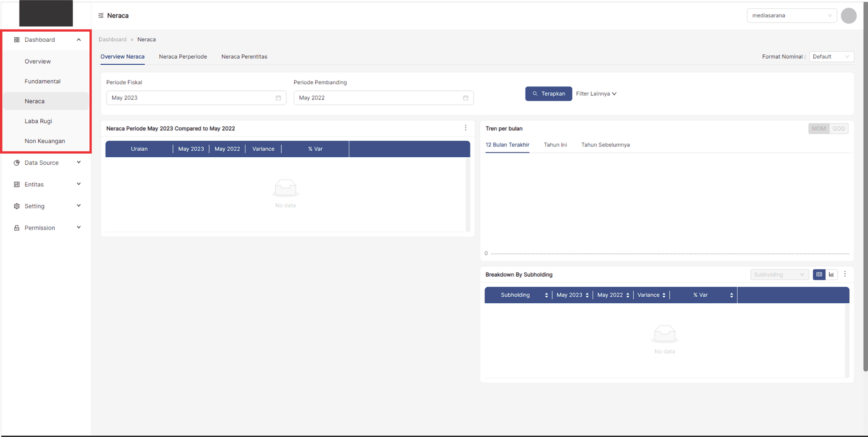Sort the Variance column in Breakdown table
The image size is (868, 437).
[x=664, y=295]
